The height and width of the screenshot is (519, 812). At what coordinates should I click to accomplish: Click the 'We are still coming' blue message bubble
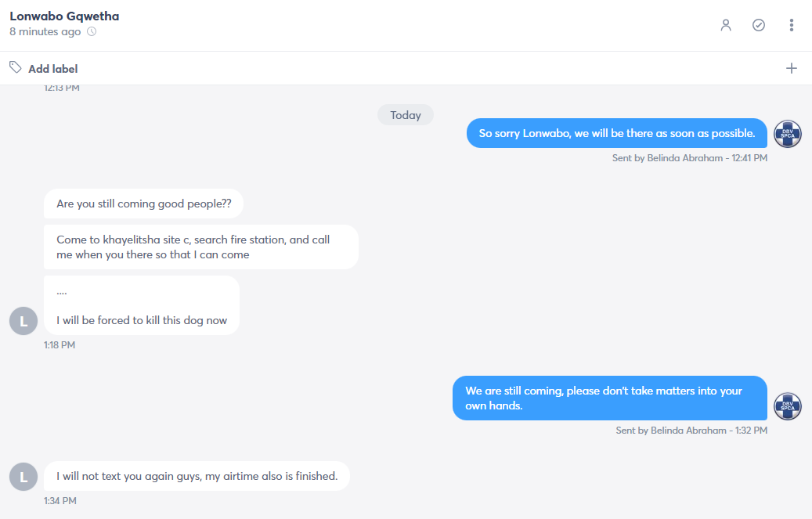pyautogui.click(x=609, y=398)
